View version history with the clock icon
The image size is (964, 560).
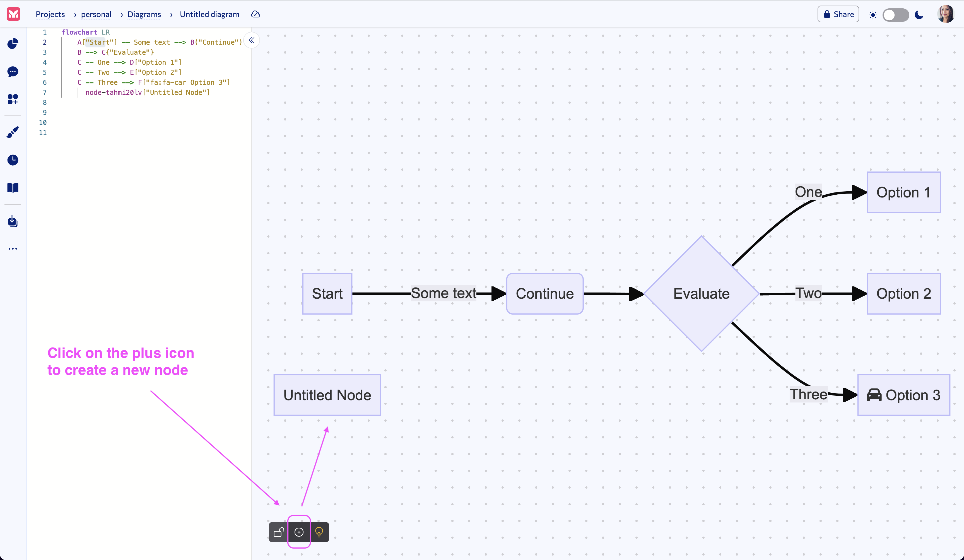click(13, 160)
